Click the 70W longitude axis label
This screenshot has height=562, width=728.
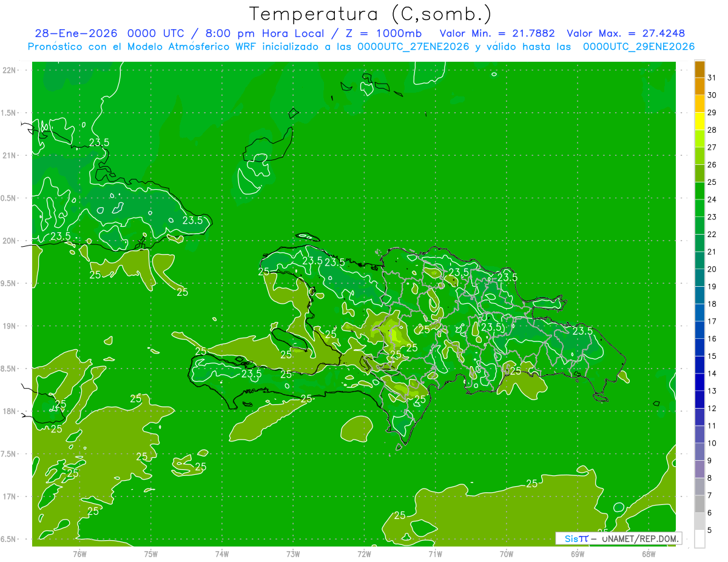[x=507, y=554]
